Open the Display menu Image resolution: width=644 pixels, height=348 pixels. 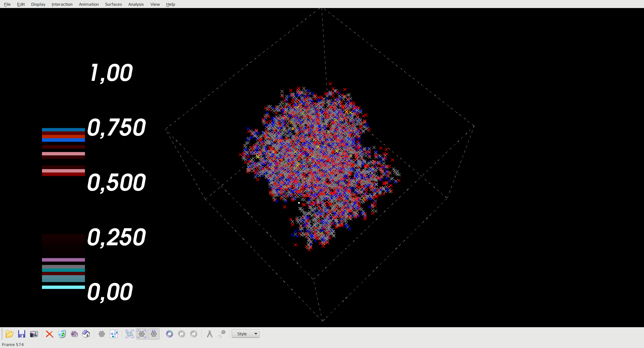point(38,4)
